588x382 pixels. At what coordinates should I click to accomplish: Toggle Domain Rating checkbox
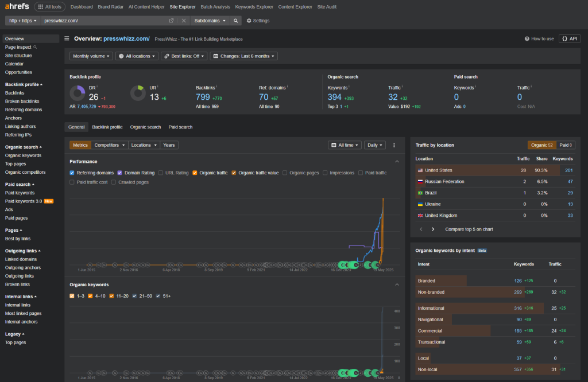click(x=119, y=173)
